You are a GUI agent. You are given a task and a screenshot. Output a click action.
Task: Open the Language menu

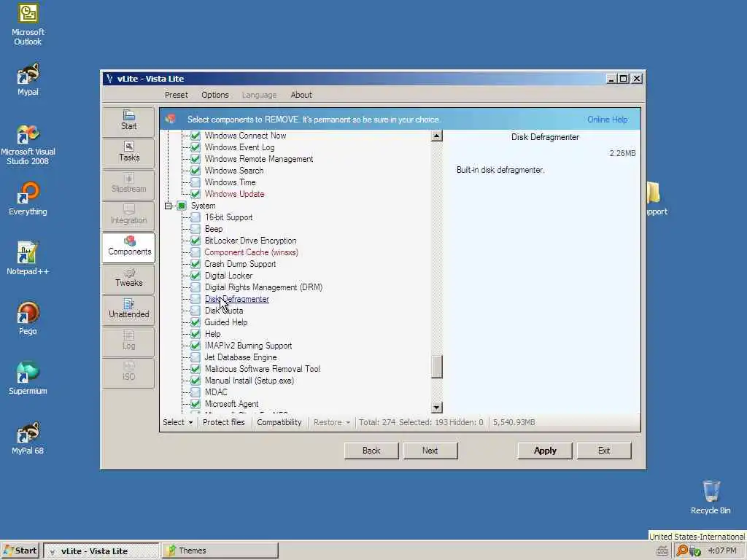tap(259, 95)
